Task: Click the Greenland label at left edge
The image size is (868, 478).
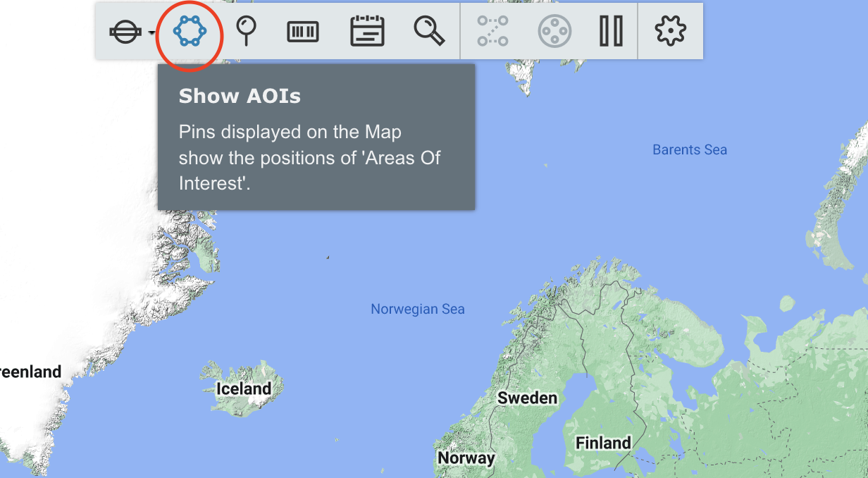Action: click(x=30, y=372)
